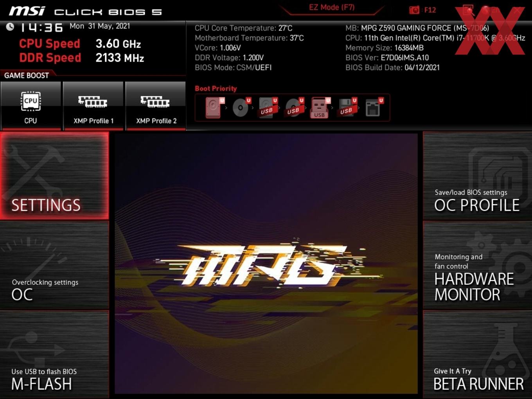The width and height of the screenshot is (532, 399).
Task: Click the Memory Size 16384MB entry
Action: click(385, 48)
